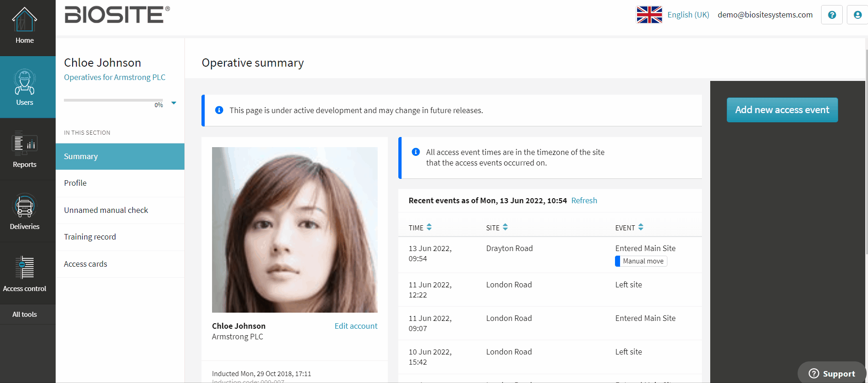Click the 13 Jun 2022, 09:54 time cell
The height and width of the screenshot is (383, 868).
pyautogui.click(x=430, y=253)
